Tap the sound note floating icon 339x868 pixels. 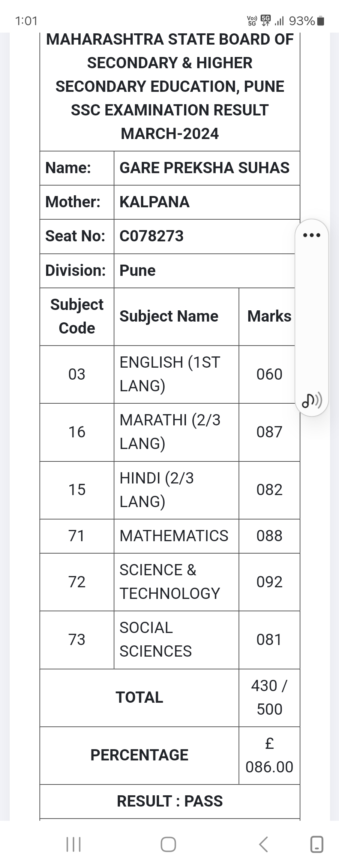pos(312,400)
